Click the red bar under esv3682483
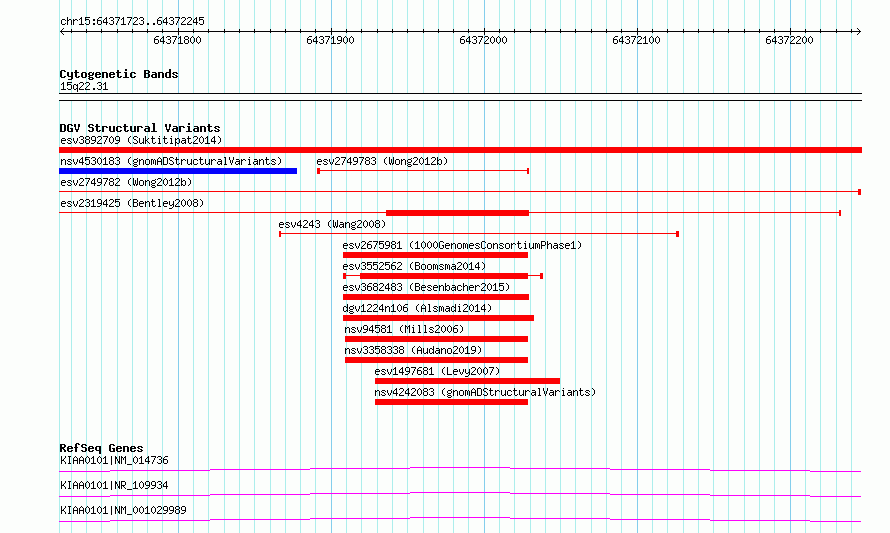This screenshot has height=533, width=890. tap(436, 297)
